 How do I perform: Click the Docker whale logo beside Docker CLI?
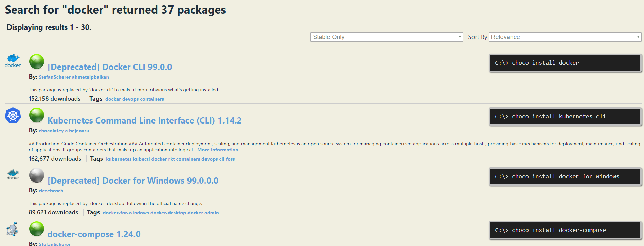(x=13, y=61)
